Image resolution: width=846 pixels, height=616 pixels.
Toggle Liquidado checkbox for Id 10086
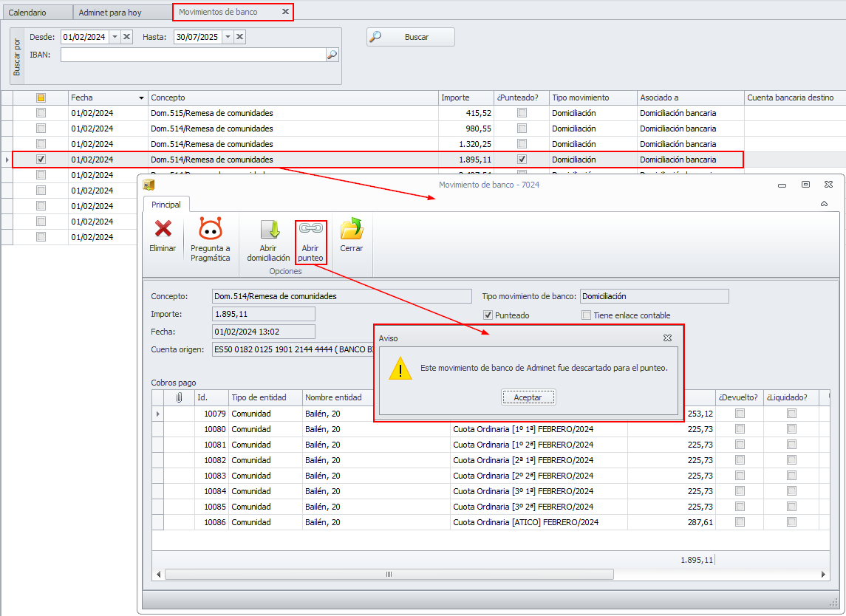coord(791,522)
